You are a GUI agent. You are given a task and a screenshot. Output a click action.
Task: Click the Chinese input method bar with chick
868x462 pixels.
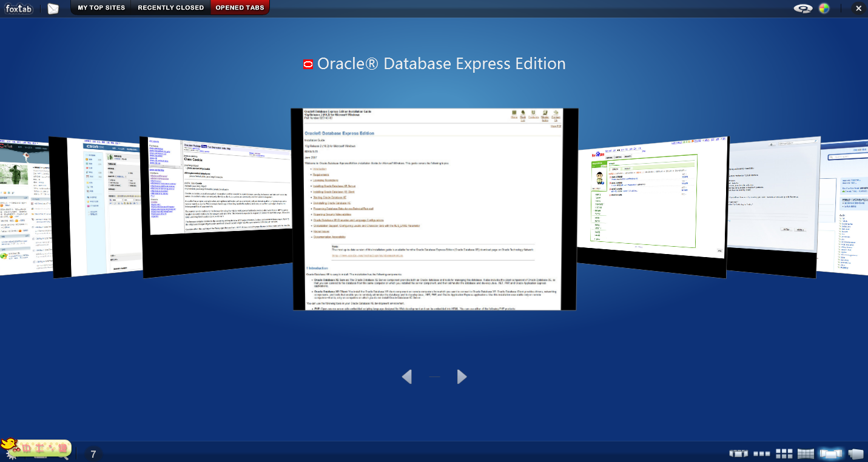click(x=36, y=447)
